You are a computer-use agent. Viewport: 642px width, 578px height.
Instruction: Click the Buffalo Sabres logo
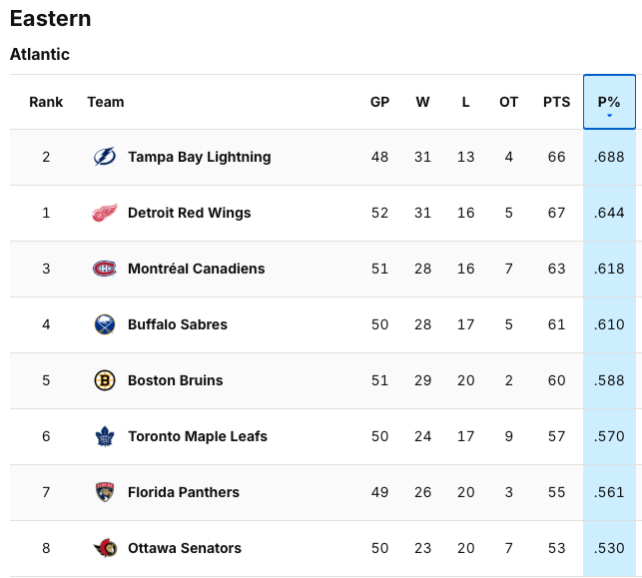(105, 325)
